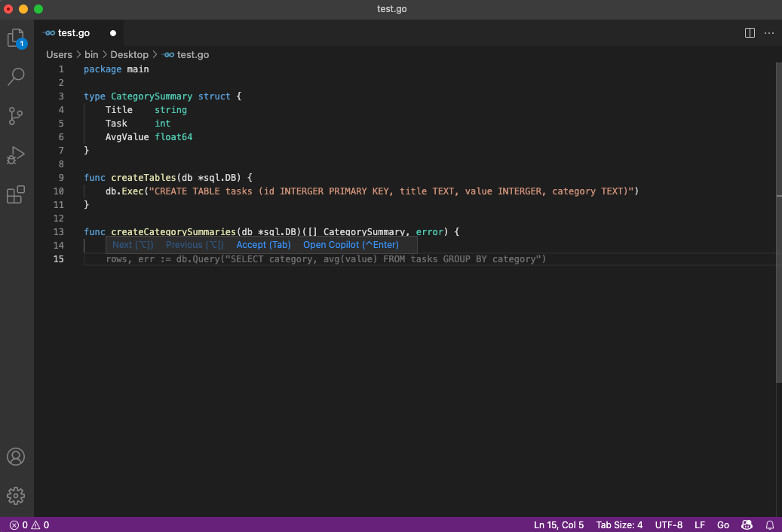Viewport: 782px width, 532px height.
Task: Open the Run and Debug view
Action: [x=16, y=155]
